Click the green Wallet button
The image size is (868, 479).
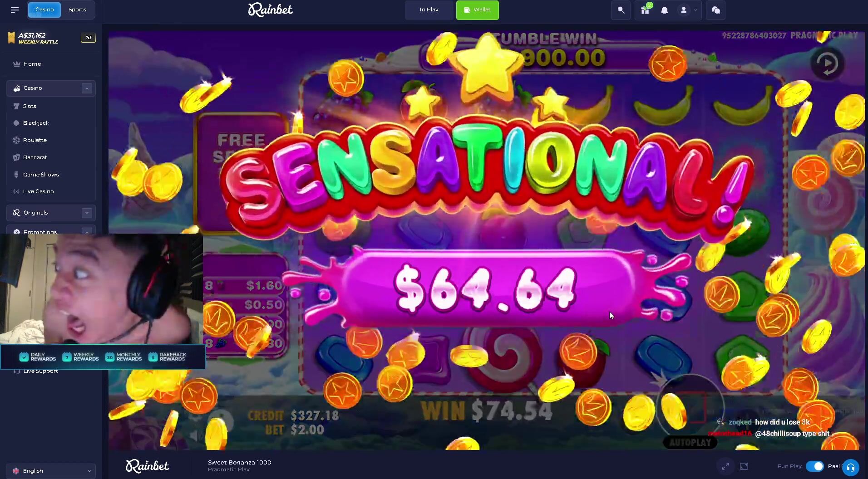point(477,10)
